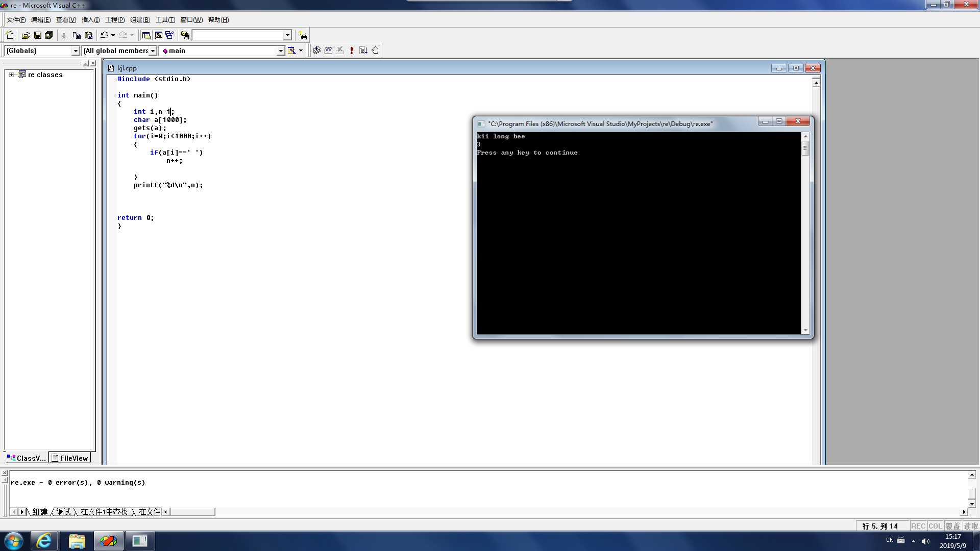Image resolution: width=980 pixels, height=551 pixels.
Task: Cut the selection using the scissors icon
Action: pyautogui.click(x=64, y=35)
